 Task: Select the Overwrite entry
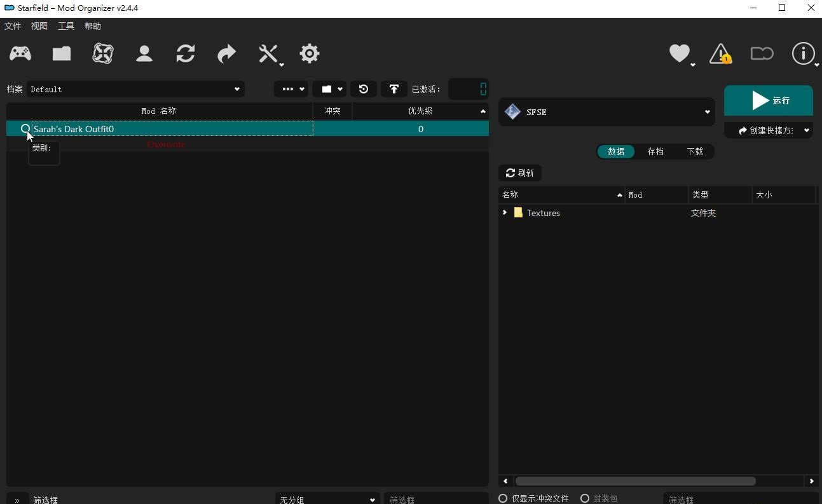[167, 144]
